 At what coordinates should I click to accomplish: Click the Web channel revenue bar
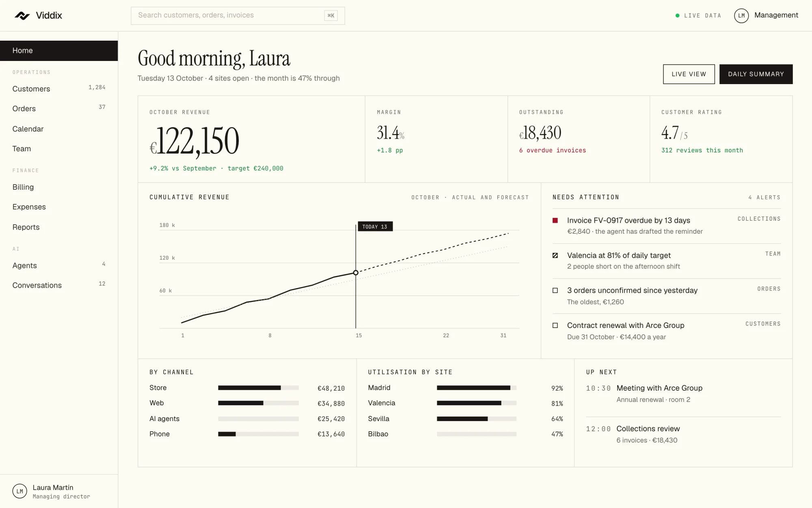point(258,403)
